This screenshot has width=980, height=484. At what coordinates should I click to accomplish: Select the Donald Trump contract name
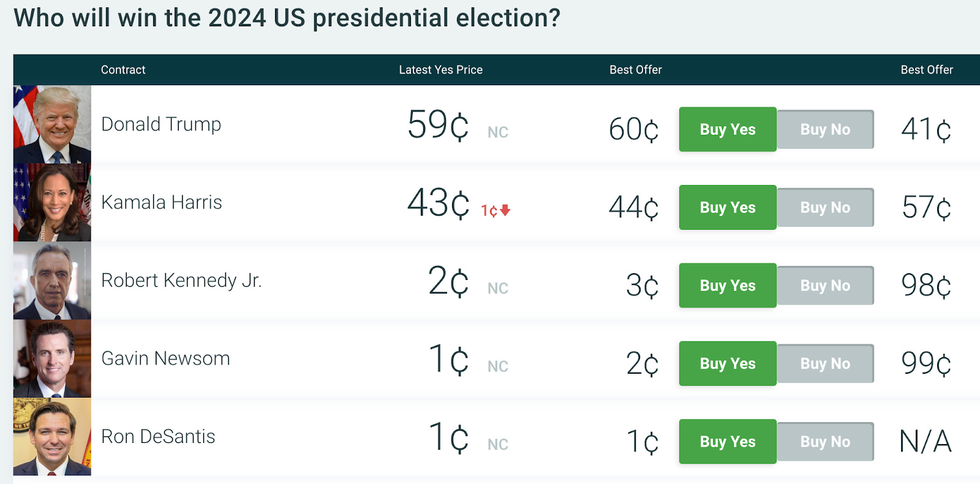click(x=161, y=124)
